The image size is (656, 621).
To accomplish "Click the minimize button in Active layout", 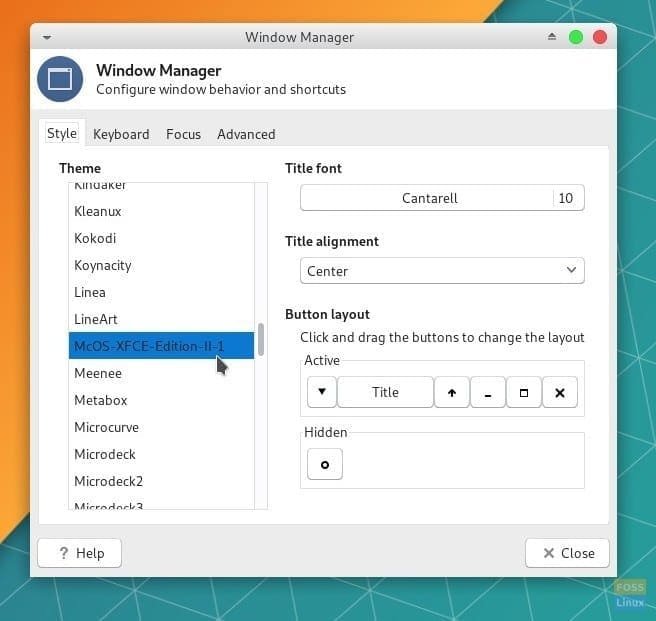I will tap(488, 392).
